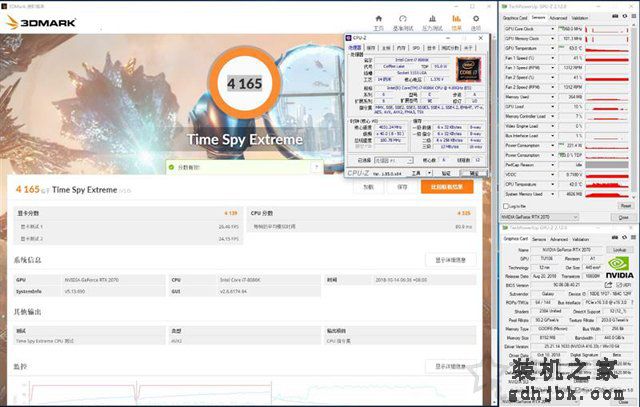
Task: Switch to CPU-Z 测试分数 tab
Action: tap(451, 48)
